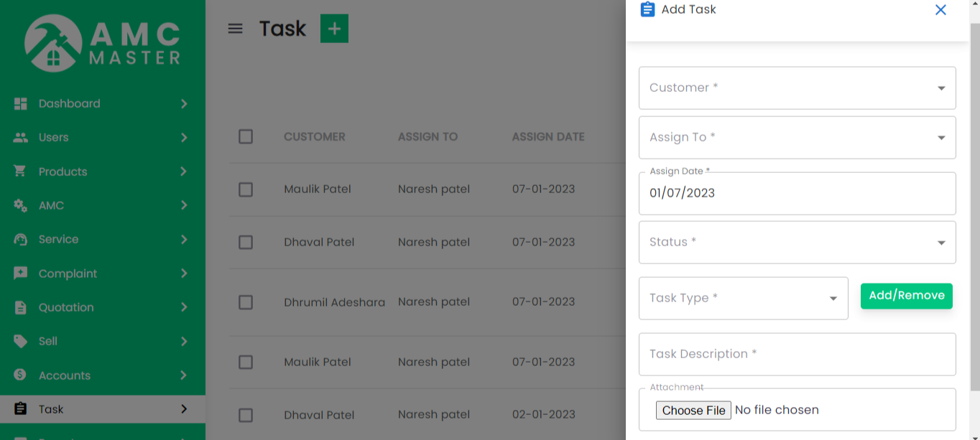Select the first Maulik Patel row checkbox
The height and width of the screenshot is (440, 980).
[x=246, y=189]
